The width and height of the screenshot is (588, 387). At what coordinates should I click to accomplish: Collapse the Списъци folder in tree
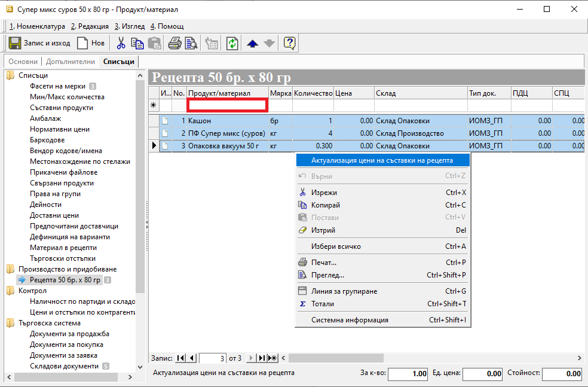[10, 75]
